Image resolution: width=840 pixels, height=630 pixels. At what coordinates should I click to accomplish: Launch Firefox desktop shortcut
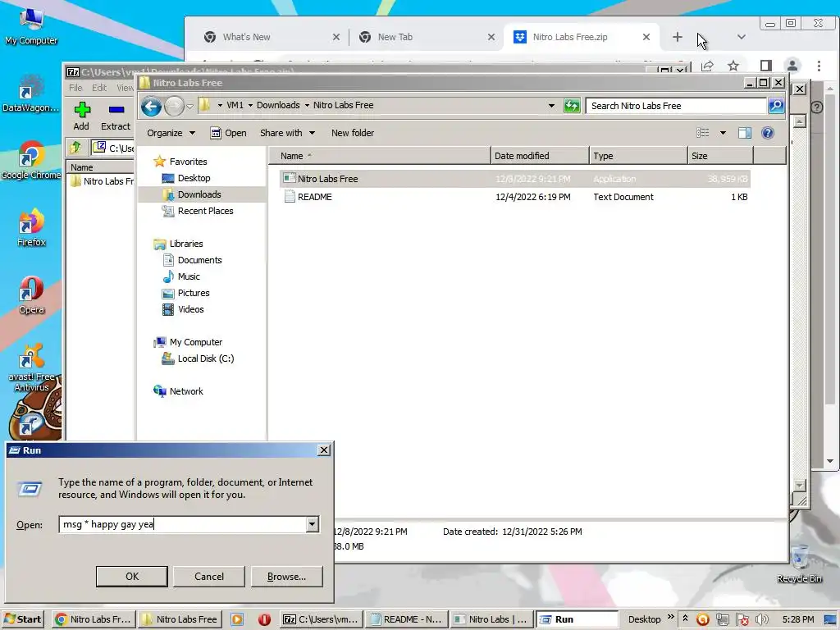[x=31, y=228]
